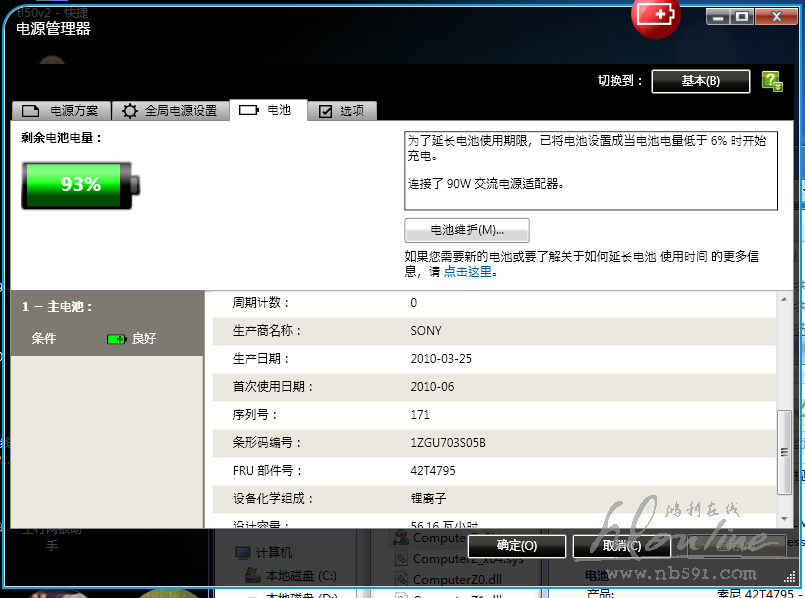Switch to 基本(B) mode
Screen dimensions: 805x598
(701, 81)
